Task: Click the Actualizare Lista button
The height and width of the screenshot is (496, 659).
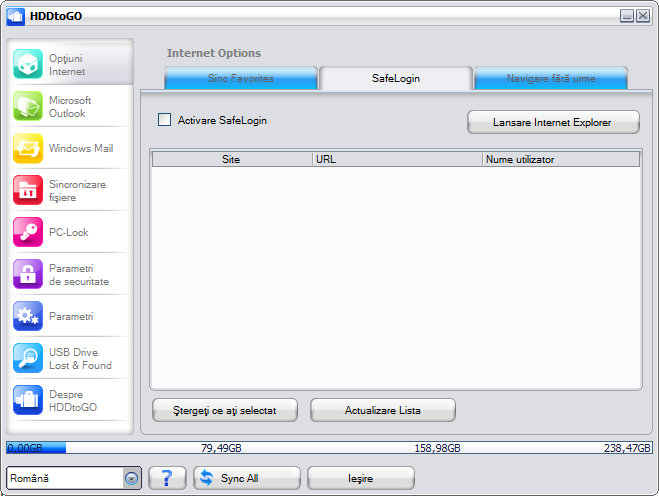Action: point(383,410)
